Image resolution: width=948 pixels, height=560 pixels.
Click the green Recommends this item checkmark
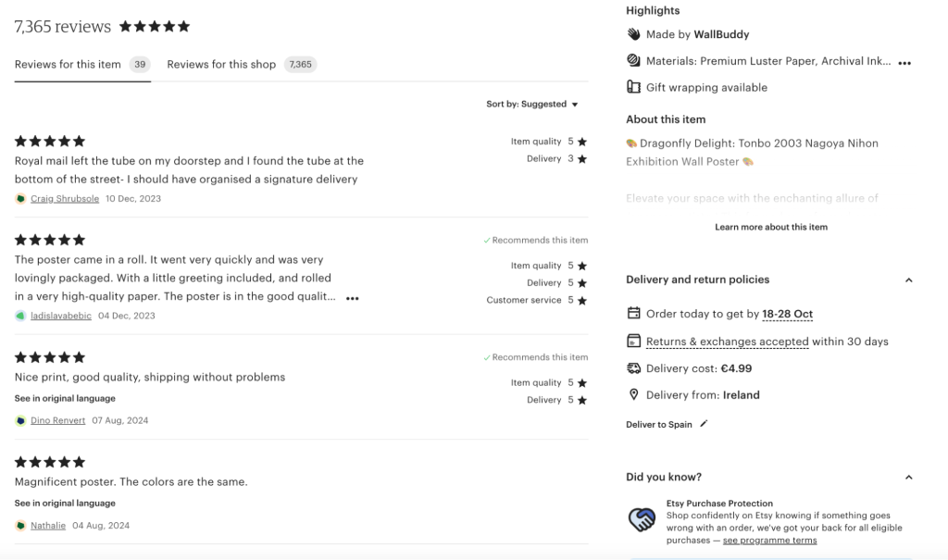coord(488,240)
